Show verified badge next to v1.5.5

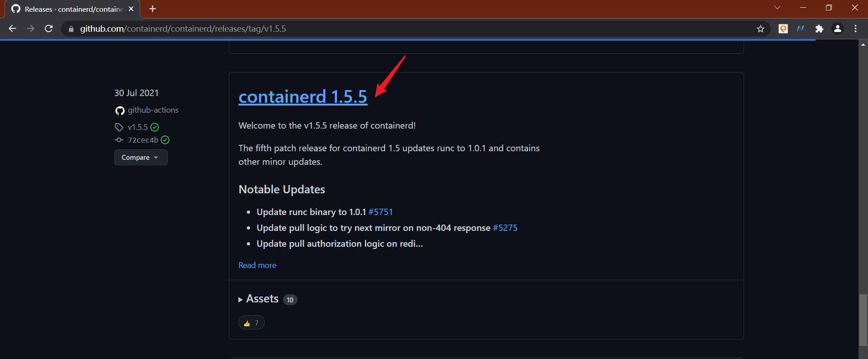click(x=155, y=127)
